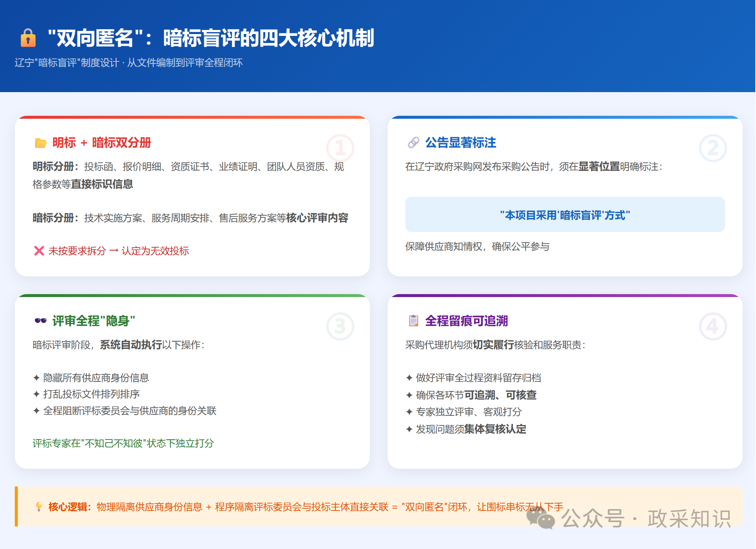Click the star bullet before 全程阻断评标委员会
The width and height of the screenshot is (756, 549).
[36, 411]
